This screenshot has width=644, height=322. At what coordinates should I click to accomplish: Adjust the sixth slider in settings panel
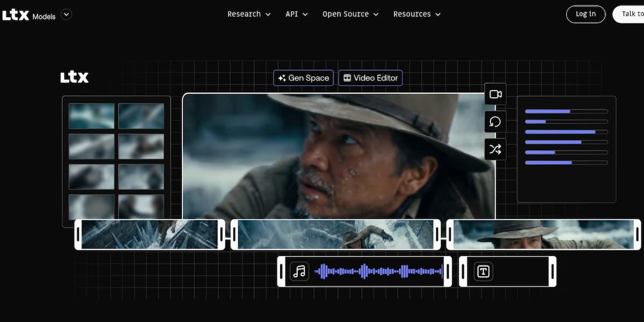[x=566, y=162]
